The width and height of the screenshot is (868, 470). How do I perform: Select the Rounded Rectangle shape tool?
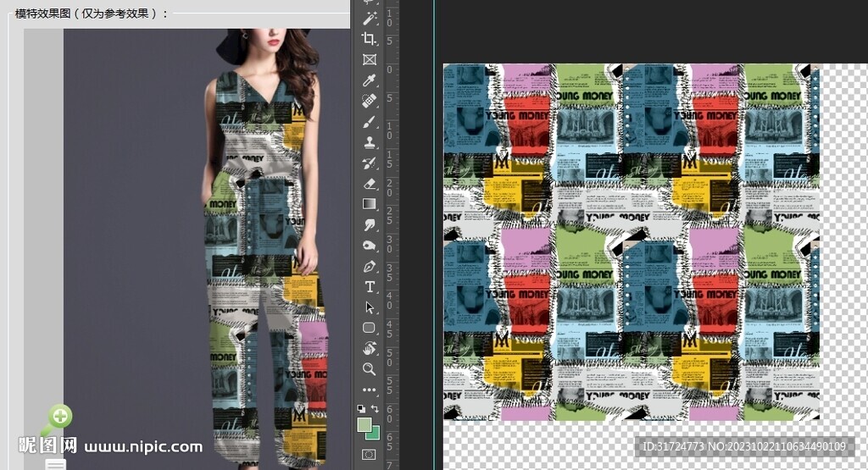point(370,328)
